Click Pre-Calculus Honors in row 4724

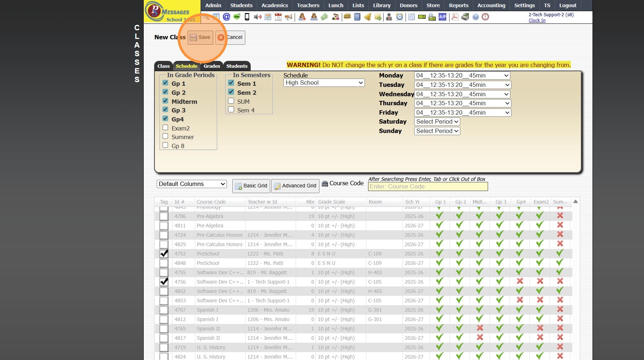[220, 235]
